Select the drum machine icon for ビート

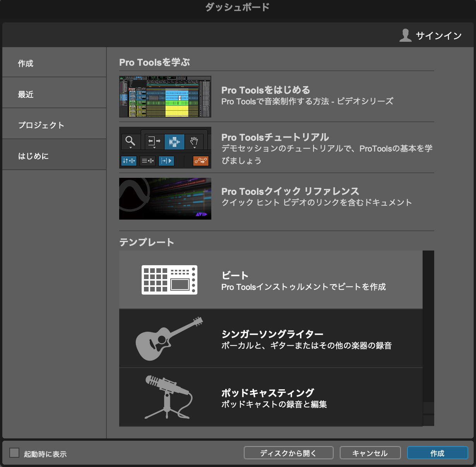pyautogui.click(x=170, y=280)
